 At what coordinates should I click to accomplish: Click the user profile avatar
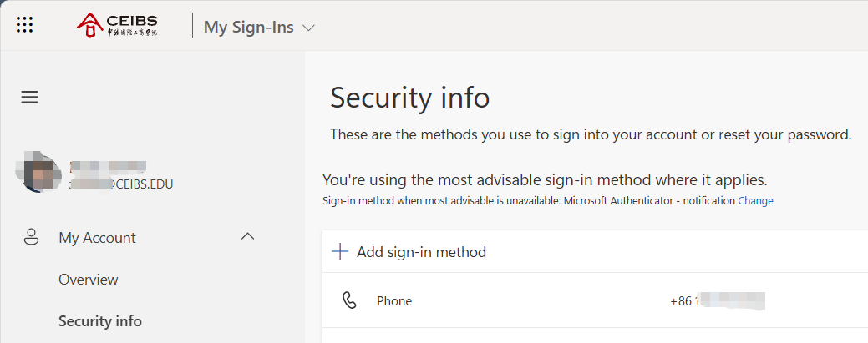38,171
